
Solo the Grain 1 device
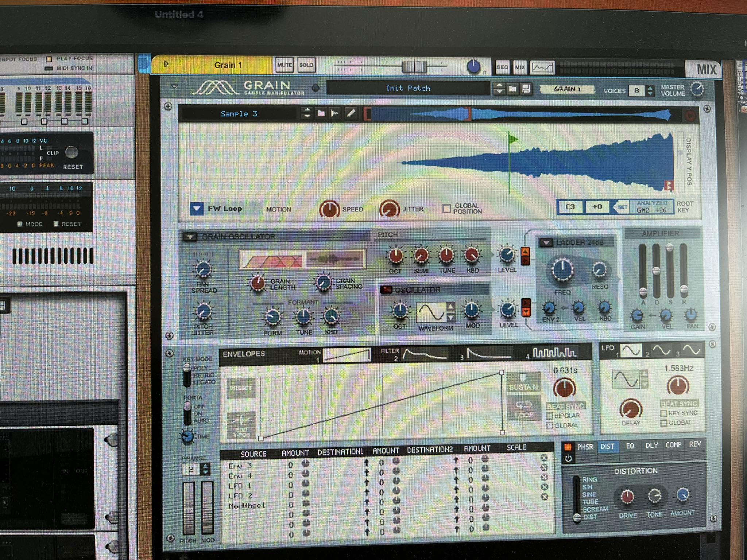pyautogui.click(x=306, y=65)
